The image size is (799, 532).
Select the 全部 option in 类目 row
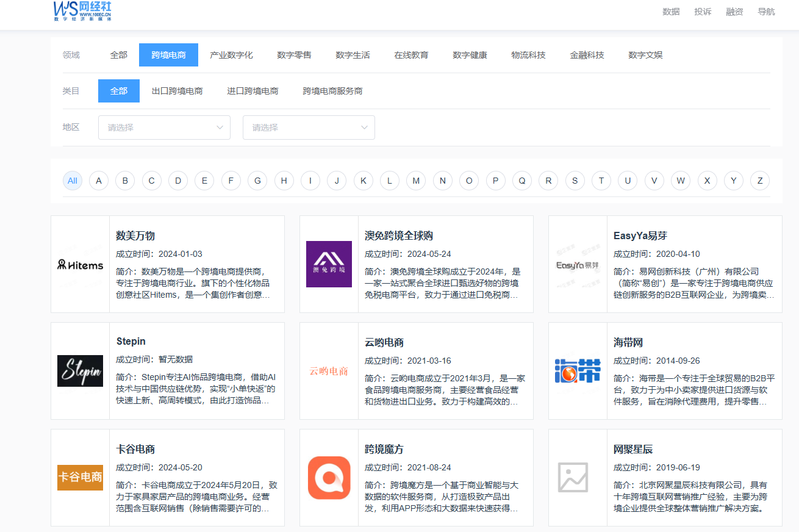coord(119,91)
